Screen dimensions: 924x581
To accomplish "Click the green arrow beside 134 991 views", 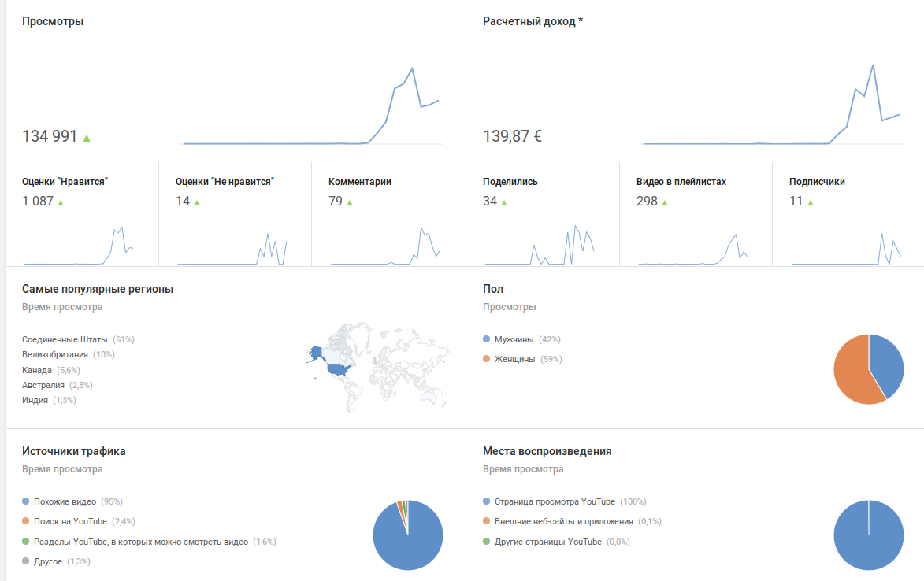I will [87, 138].
